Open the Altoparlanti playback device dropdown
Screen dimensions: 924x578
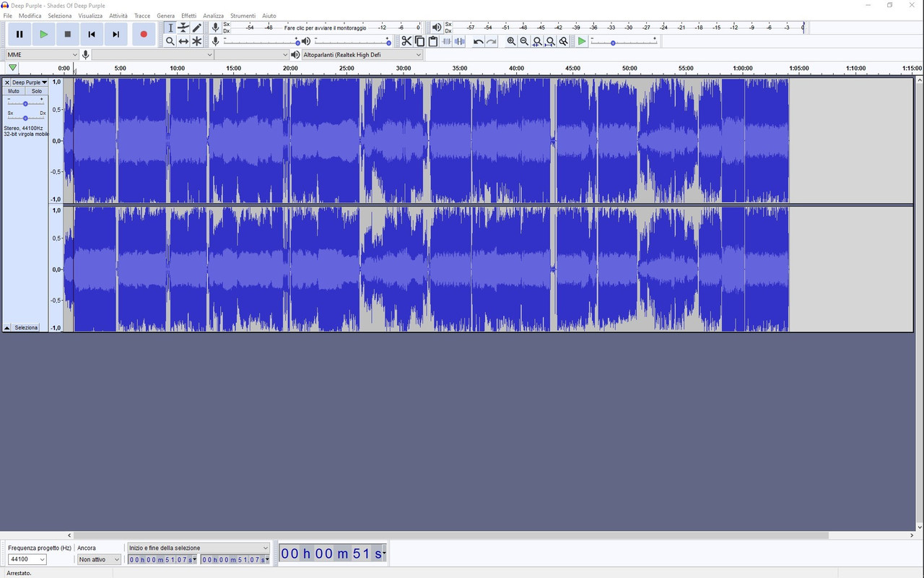(x=362, y=55)
